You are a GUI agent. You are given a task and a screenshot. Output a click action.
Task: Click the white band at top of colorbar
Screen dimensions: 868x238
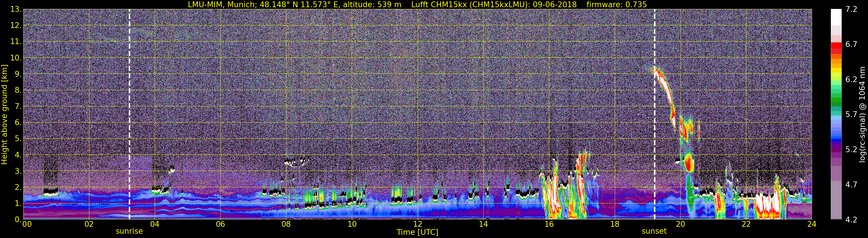coord(836,17)
